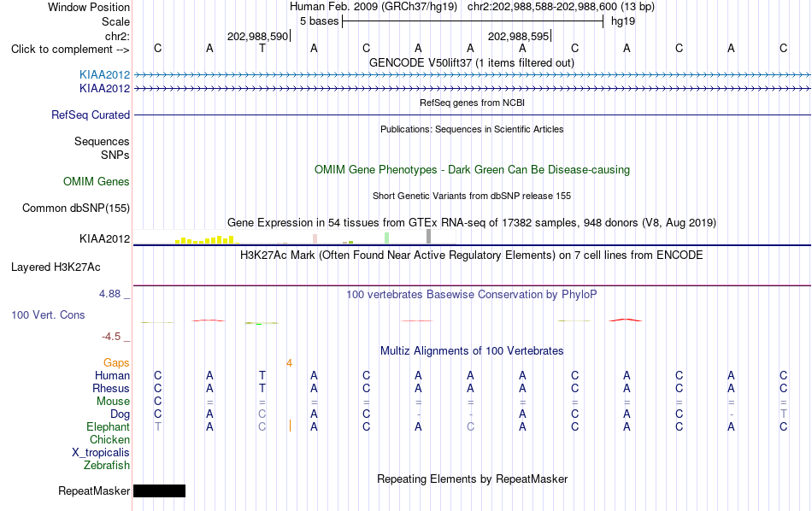Image resolution: width=812 pixels, height=511 pixels.
Task: Click the Mouse alignment row label
Action: tap(113, 402)
